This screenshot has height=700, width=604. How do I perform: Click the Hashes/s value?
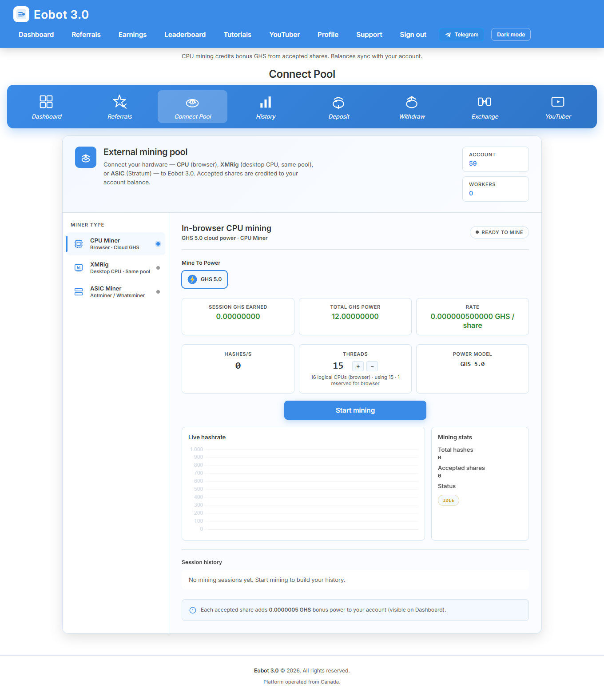click(238, 366)
